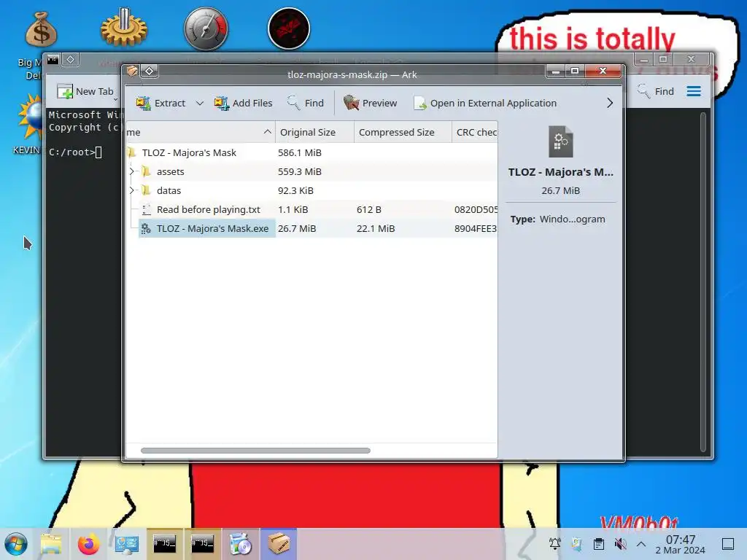Open the golden gear desktop icon
The width and height of the screenshot is (747, 560).
pyautogui.click(x=124, y=28)
